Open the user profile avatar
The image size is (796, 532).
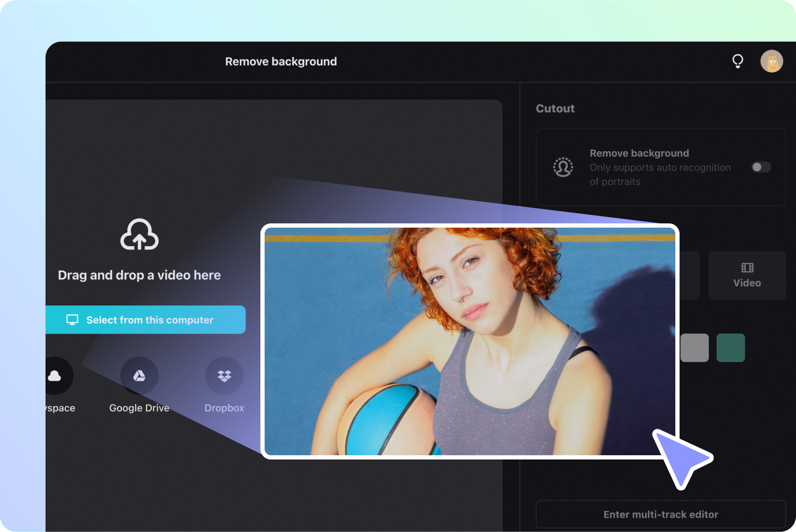click(x=772, y=61)
